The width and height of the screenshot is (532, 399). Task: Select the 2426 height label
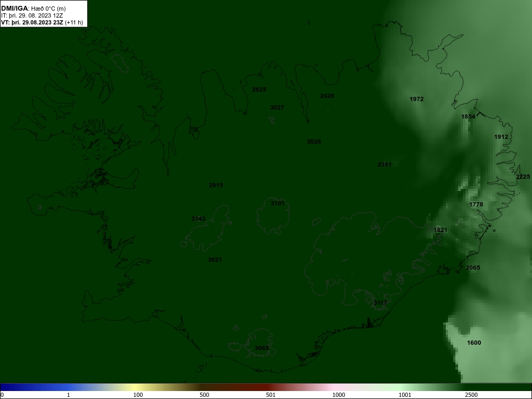(327, 96)
